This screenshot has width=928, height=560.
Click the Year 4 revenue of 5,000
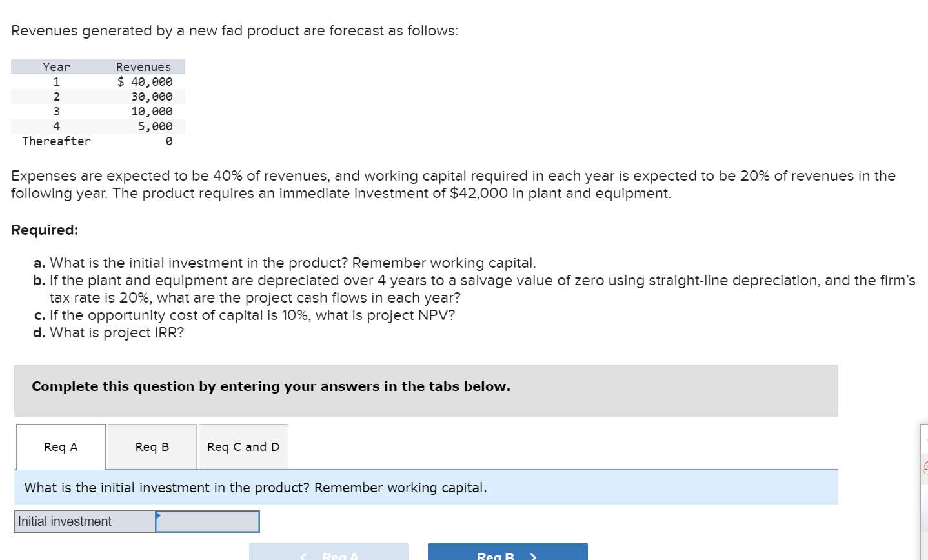158,126
